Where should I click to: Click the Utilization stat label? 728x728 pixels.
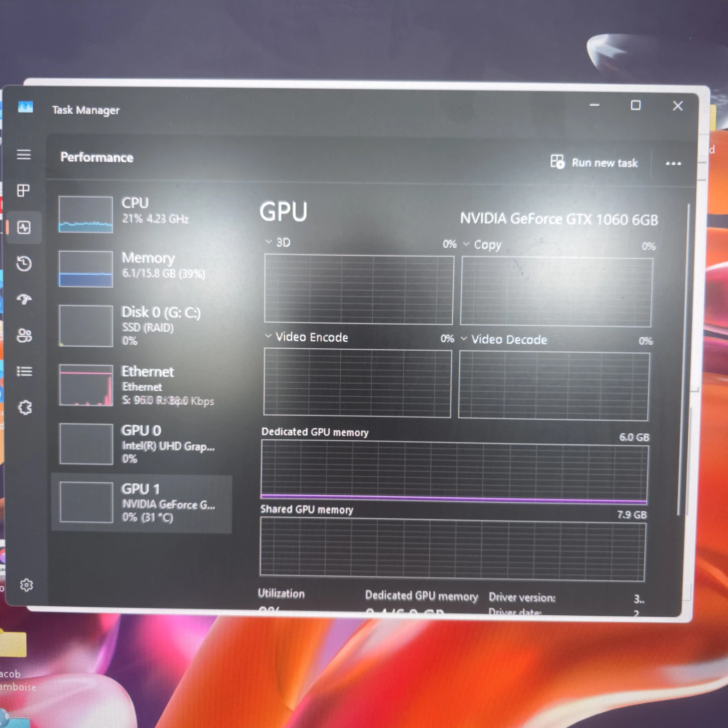(281, 594)
